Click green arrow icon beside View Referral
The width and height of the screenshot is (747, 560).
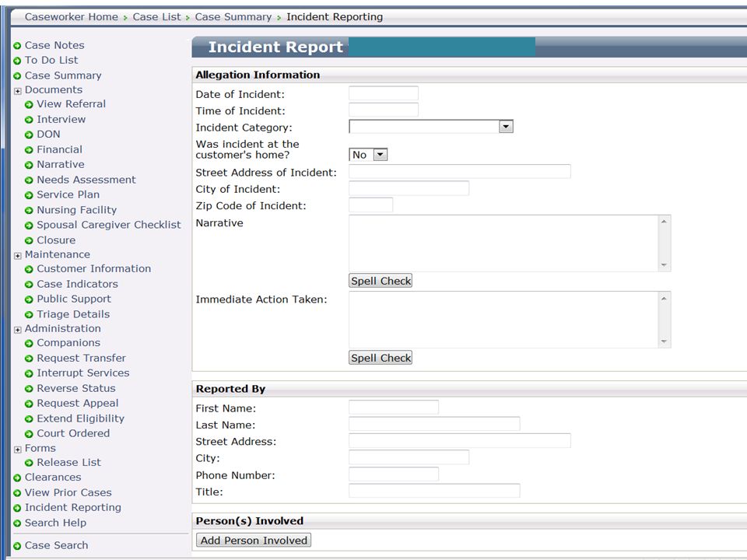click(29, 105)
